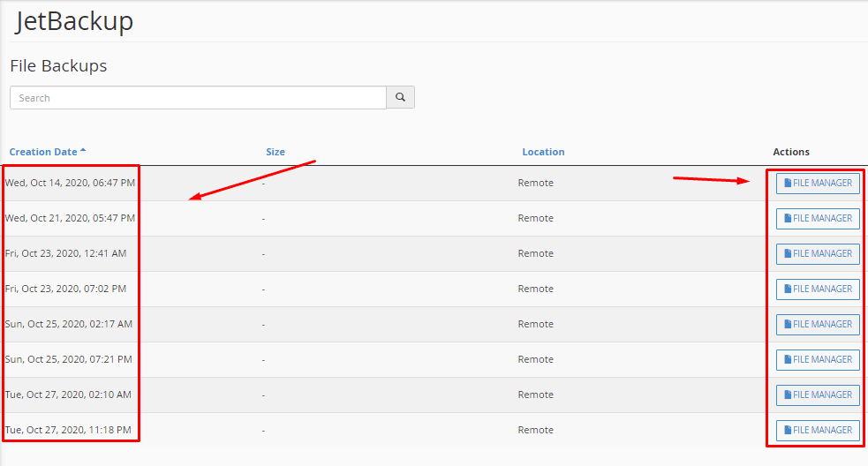Open File Manager for Oct 21 05:47 PM backup
This screenshot has height=466, width=868.
[x=818, y=218]
